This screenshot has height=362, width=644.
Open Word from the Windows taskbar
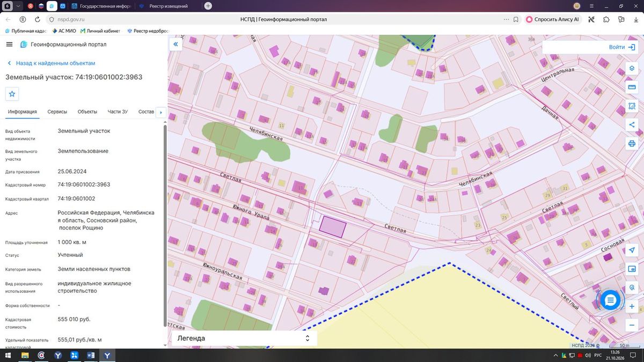91,355
